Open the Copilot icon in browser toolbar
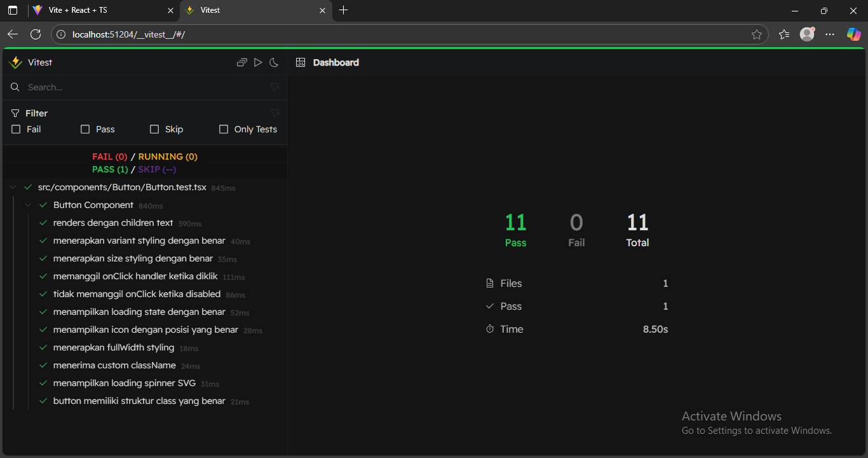Screen dimensions: 868x458 click(853, 34)
